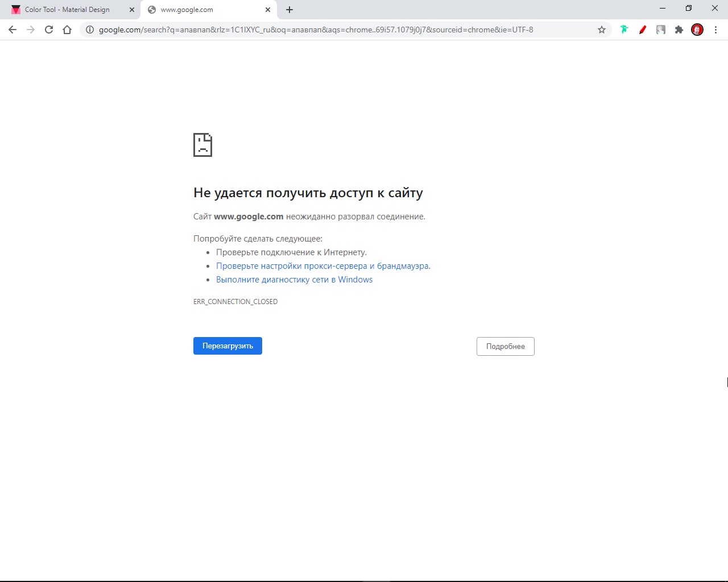Open the gray picture extension icon
Image resolution: width=728 pixels, height=582 pixels.
click(x=661, y=30)
